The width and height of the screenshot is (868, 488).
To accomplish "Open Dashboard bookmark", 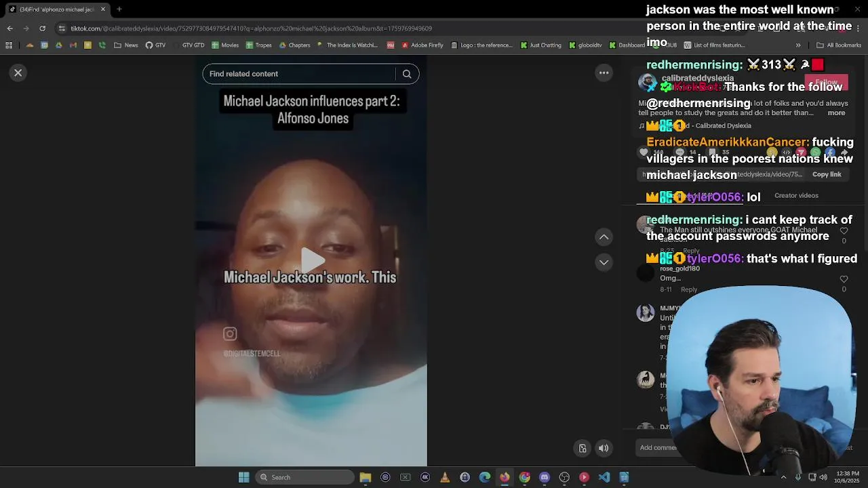I will click(627, 45).
